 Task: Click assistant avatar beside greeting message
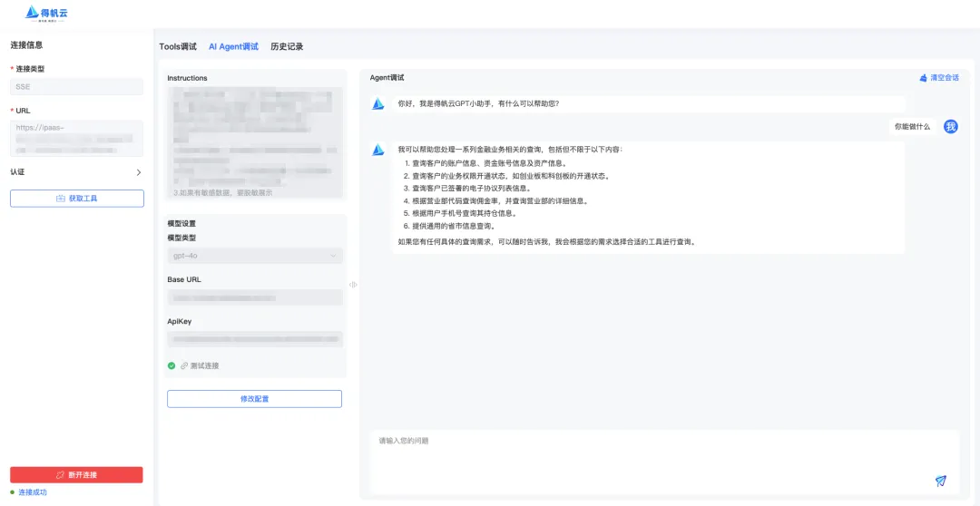[378, 103]
